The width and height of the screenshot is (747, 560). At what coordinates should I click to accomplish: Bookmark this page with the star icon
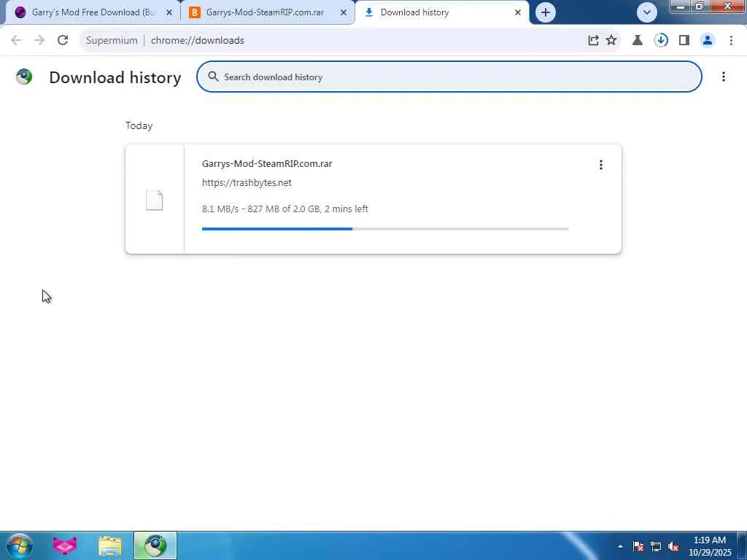(x=611, y=41)
